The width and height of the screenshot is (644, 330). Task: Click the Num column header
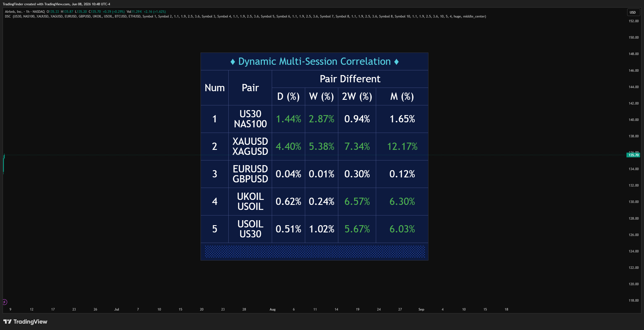[x=214, y=88]
